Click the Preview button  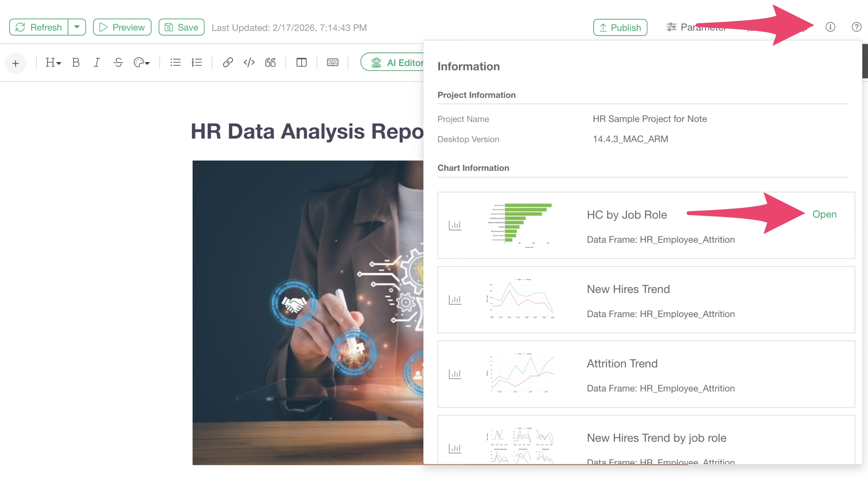[x=122, y=27]
